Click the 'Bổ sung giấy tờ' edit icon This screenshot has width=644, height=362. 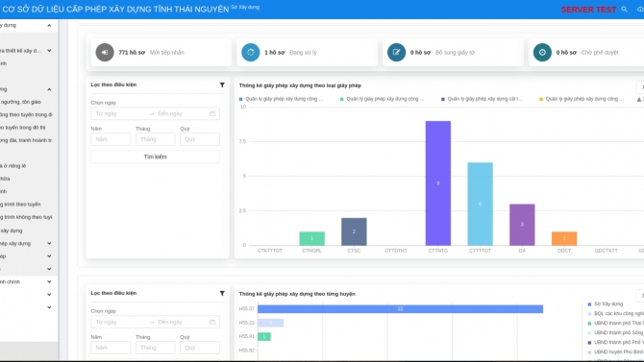(396, 53)
